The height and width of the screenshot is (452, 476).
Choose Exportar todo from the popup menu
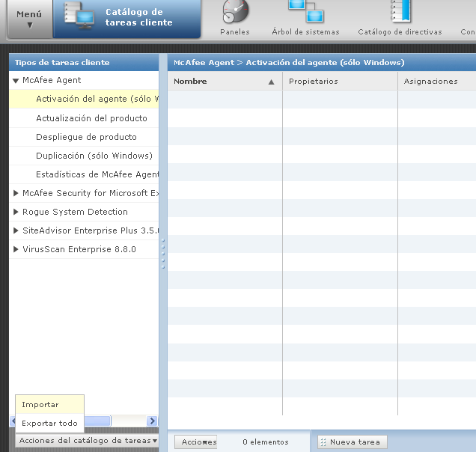click(50, 423)
